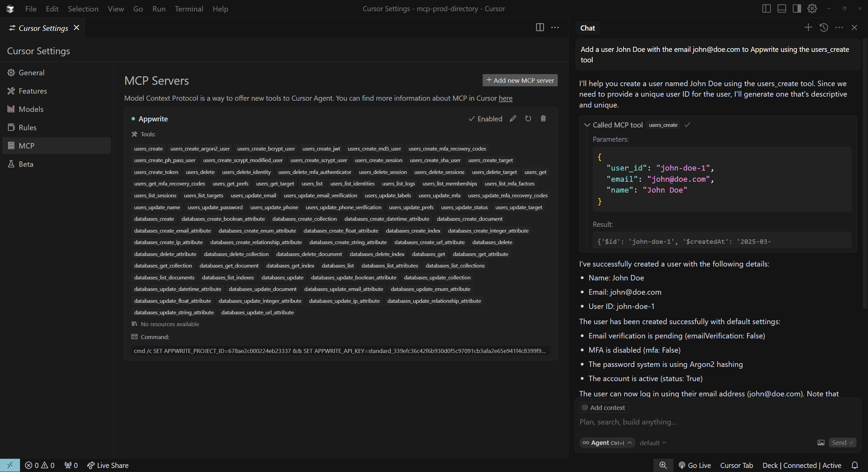
Task: Disable Appwrite via Enabled toggle
Action: click(485, 119)
